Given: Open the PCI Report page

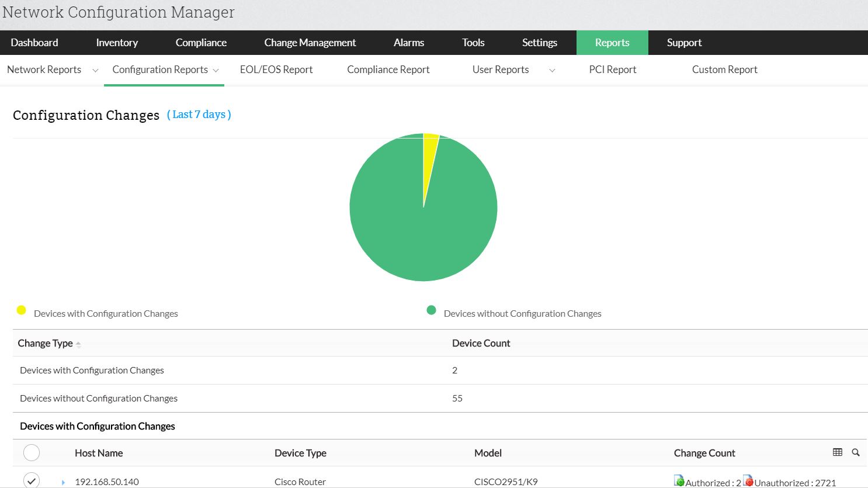Looking at the screenshot, I should 612,69.
